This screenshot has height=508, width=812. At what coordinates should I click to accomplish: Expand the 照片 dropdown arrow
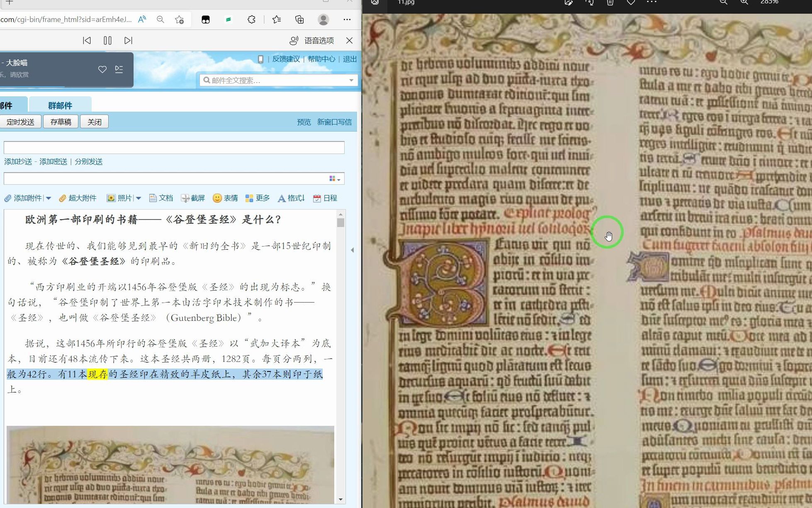(x=139, y=198)
